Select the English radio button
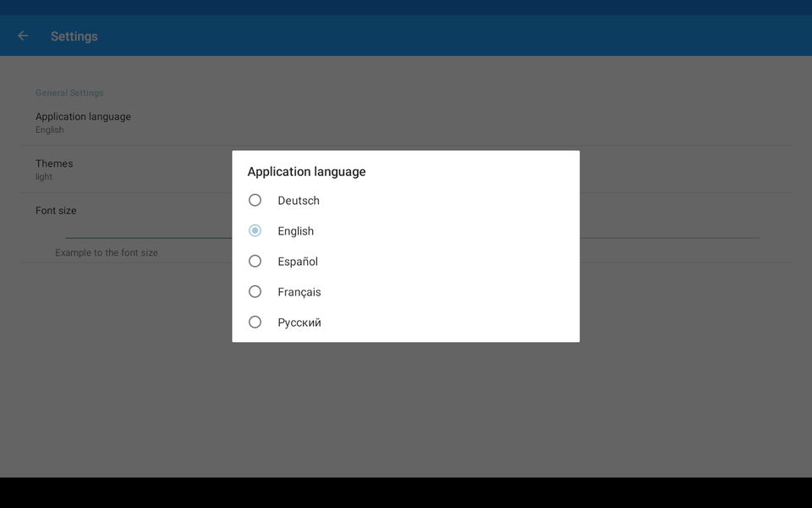The height and width of the screenshot is (508, 812). tap(255, 230)
